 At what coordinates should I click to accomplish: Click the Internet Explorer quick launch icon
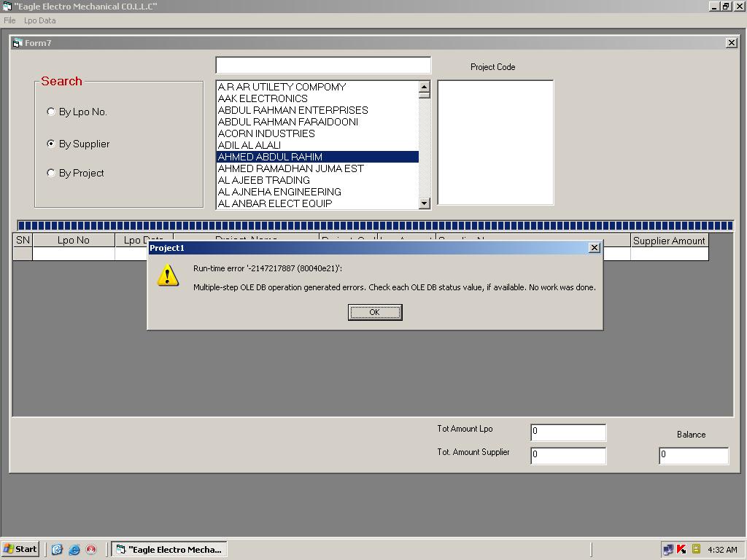click(74, 549)
